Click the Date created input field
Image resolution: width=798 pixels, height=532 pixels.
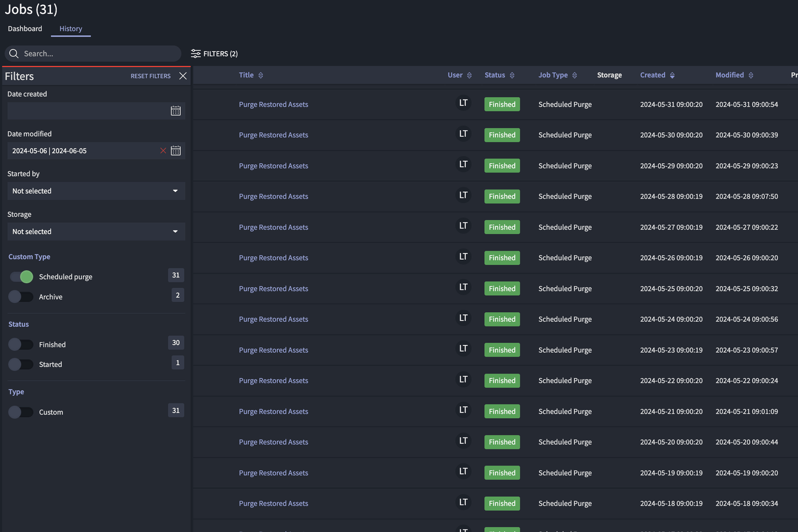pos(96,111)
